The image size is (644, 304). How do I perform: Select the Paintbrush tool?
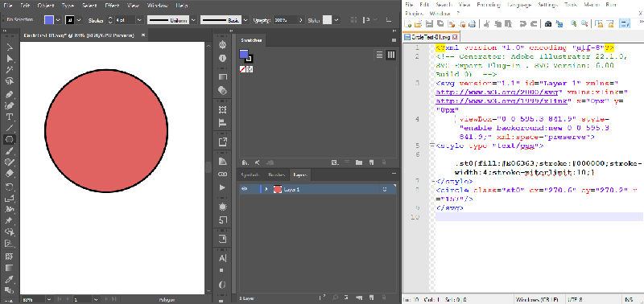pos(9,151)
